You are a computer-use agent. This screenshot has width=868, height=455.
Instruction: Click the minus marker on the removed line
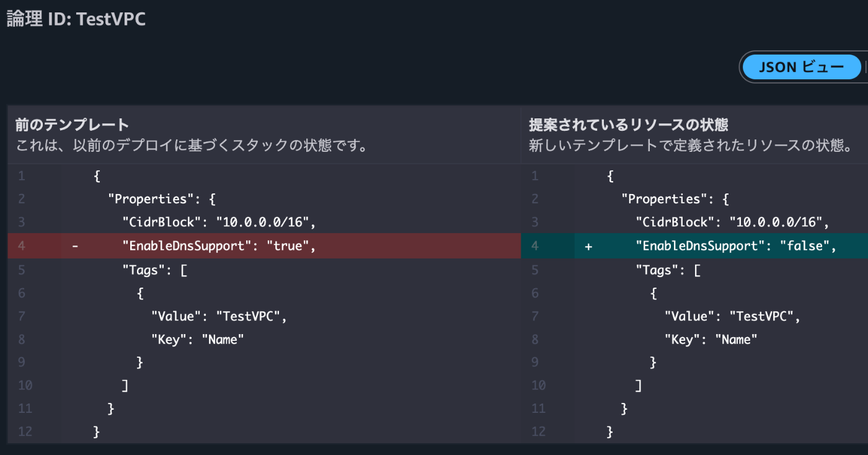[x=74, y=245]
